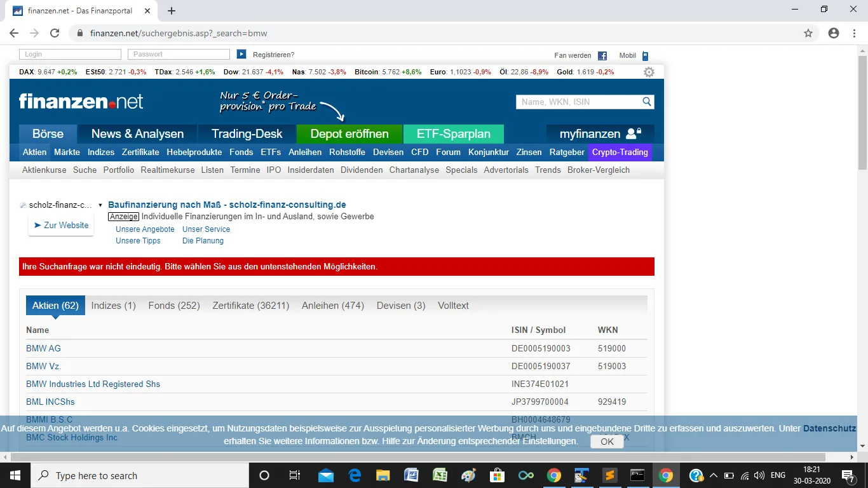Open the purple Crypto-Trading menu item

click(620, 152)
